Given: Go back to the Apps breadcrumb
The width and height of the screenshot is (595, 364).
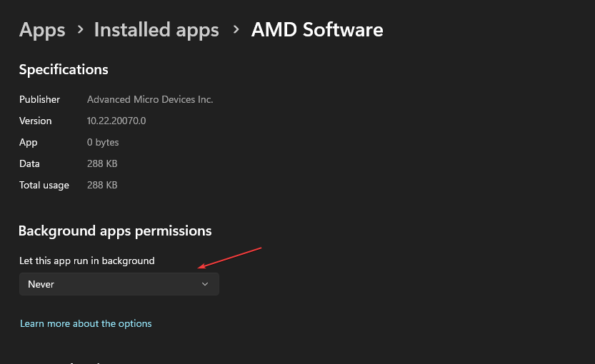Looking at the screenshot, I should click(42, 30).
